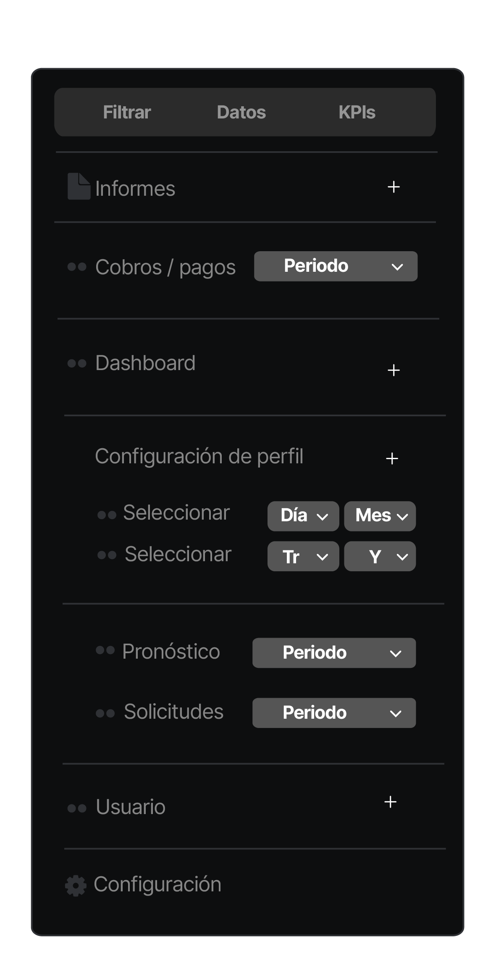The image size is (488, 980).
Task: Click the dots icon beside Dashboard
Action: pyautogui.click(x=77, y=363)
